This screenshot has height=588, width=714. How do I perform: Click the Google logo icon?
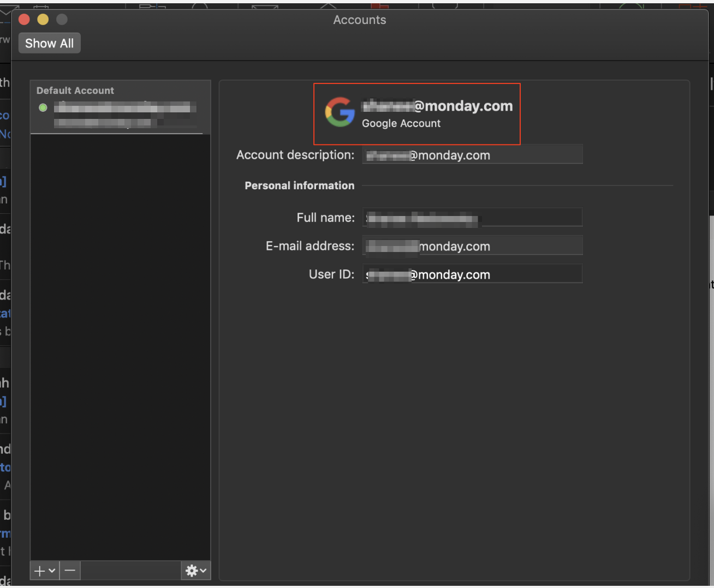tap(340, 112)
